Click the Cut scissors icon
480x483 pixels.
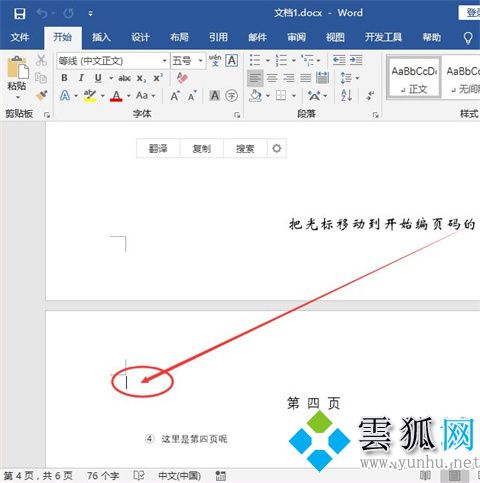coord(41,60)
